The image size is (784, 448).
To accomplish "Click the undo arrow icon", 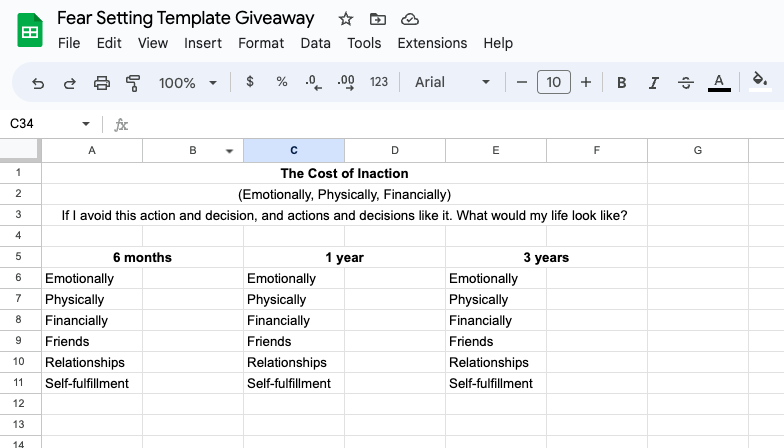I will [x=38, y=83].
